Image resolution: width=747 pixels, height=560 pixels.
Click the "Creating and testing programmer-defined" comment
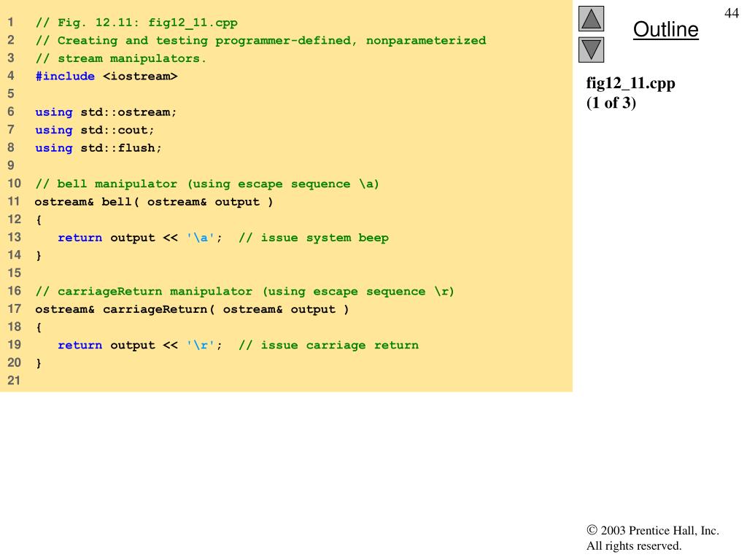260,41
